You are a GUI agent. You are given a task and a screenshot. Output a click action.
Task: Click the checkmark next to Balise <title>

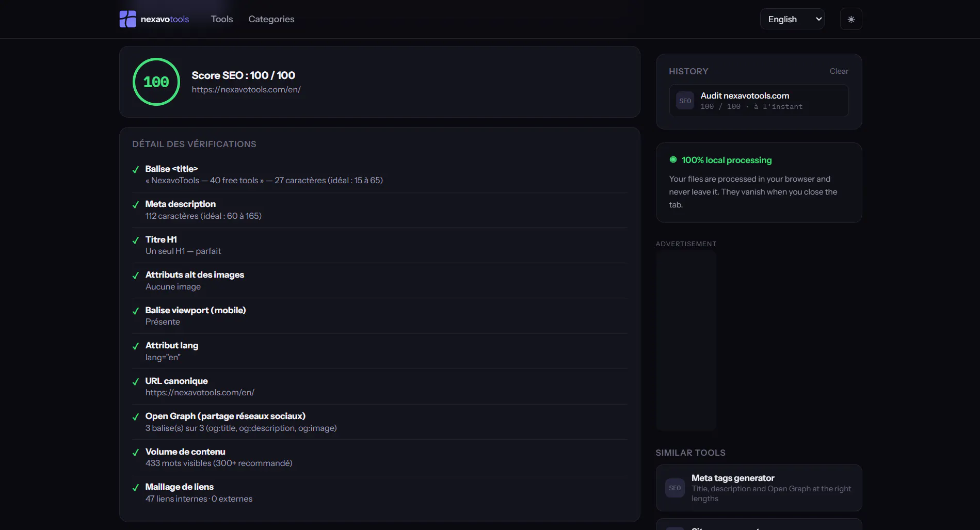tap(136, 169)
